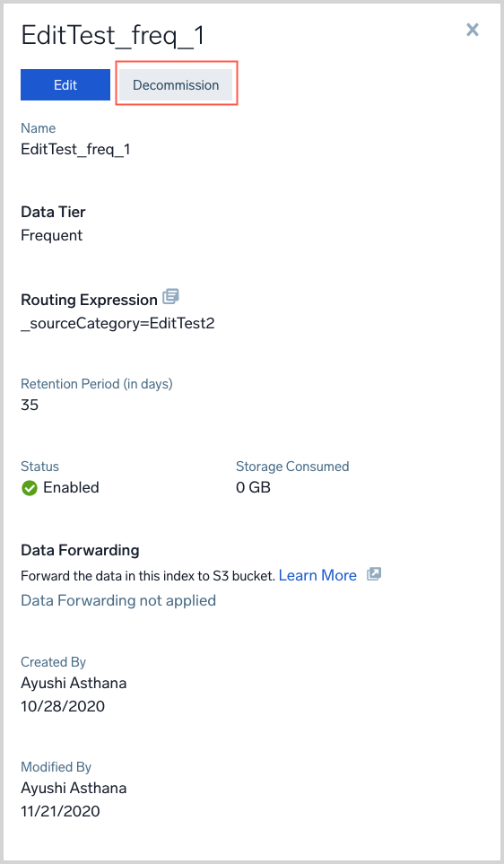Click Ayushi Asthana under Created By
Image resolution: width=504 pixels, height=864 pixels.
pos(74,684)
